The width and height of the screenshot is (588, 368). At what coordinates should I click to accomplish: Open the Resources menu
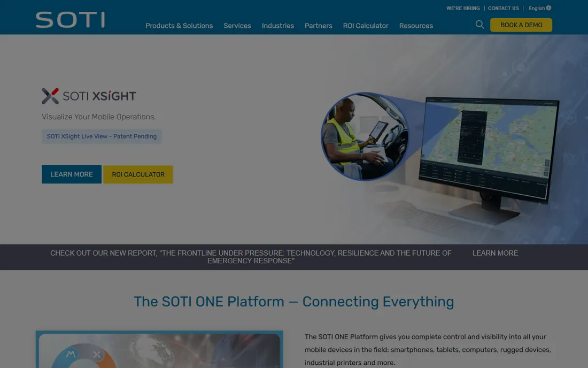(416, 26)
